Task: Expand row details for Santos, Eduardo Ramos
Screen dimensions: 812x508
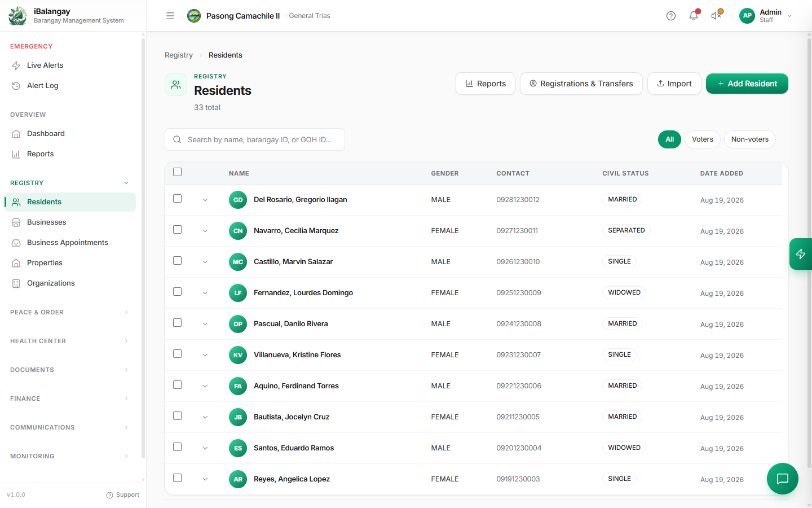Action: [x=205, y=448]
